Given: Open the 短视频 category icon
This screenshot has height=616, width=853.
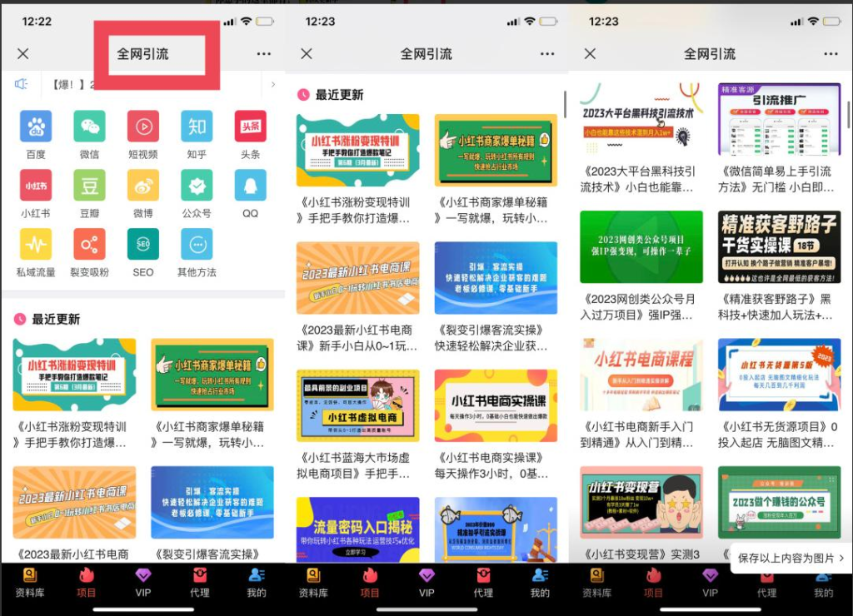Looking at the screenshot, I should tap(143, 127).
